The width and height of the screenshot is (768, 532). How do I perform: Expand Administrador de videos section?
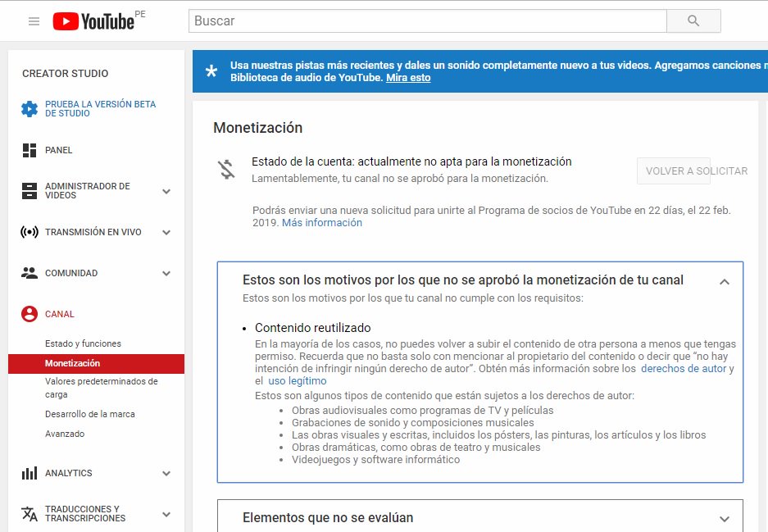166,191
